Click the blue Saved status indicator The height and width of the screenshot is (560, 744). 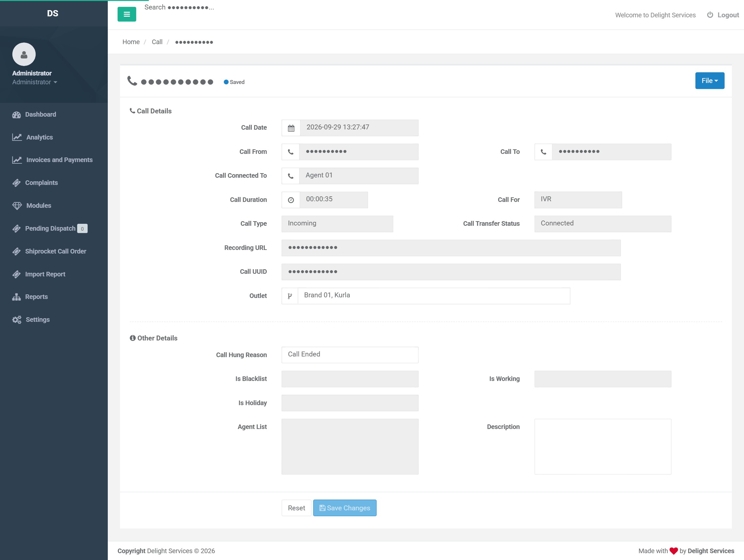tap(234, 82)
